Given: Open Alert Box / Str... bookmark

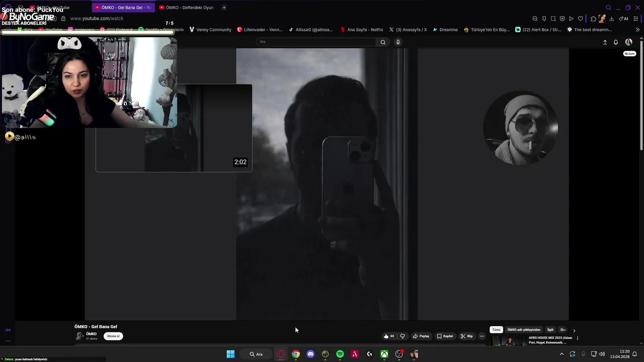Looking at the screenshot, I should tap(538, 30).
